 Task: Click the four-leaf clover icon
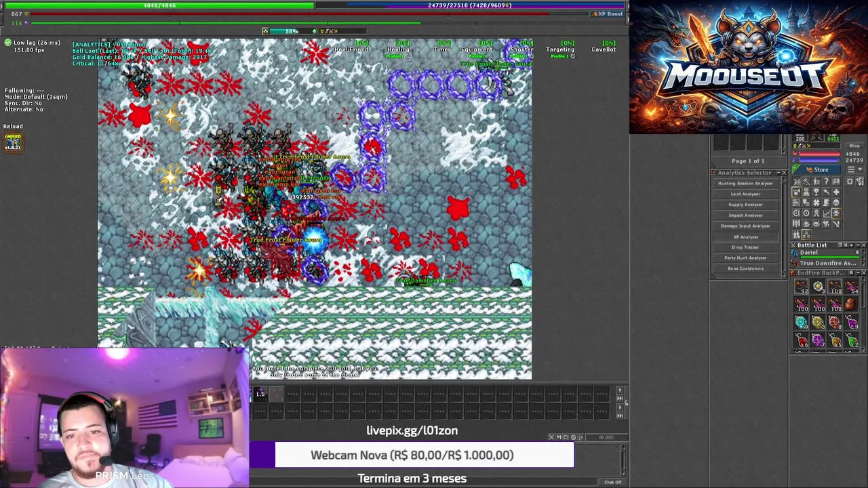click(816, 203)
